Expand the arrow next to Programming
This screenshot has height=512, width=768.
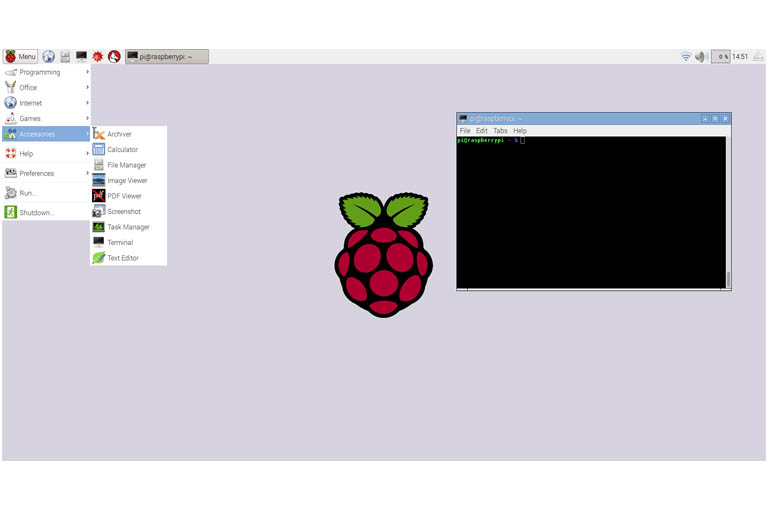87,72
